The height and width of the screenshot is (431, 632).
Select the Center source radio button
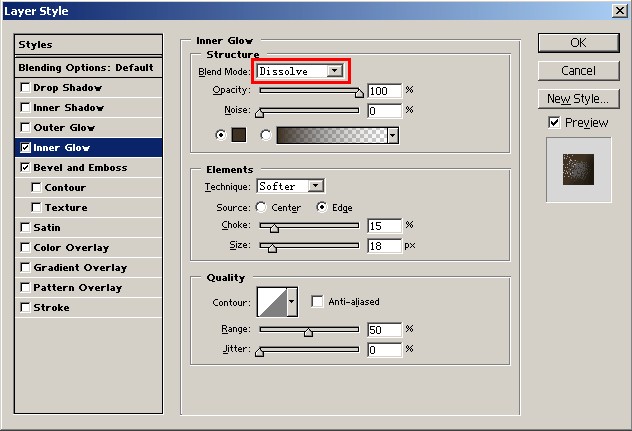coord(262,207)
